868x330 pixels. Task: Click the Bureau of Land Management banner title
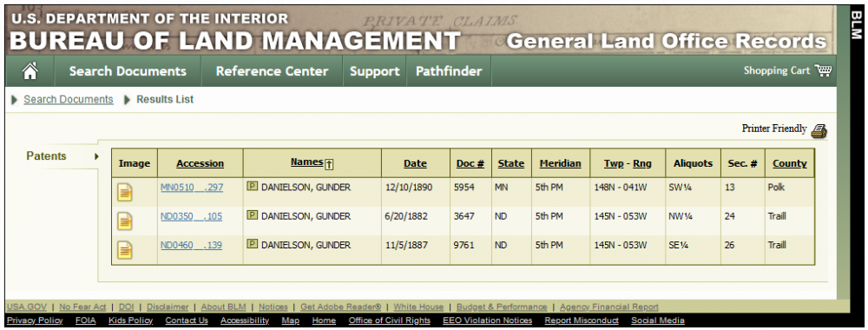click(234, 41)
